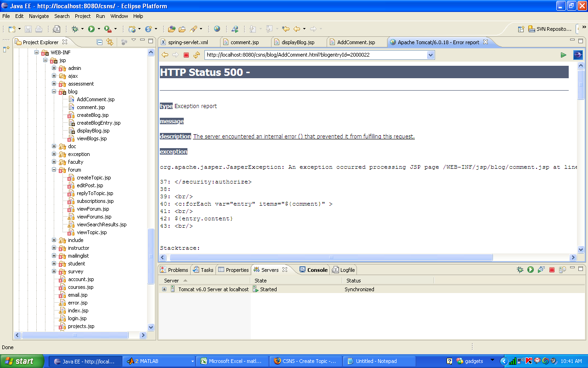Collapse the forum folder
This screenshot has width=588, height=368.
pyautogui.click(x=54, y=170)
